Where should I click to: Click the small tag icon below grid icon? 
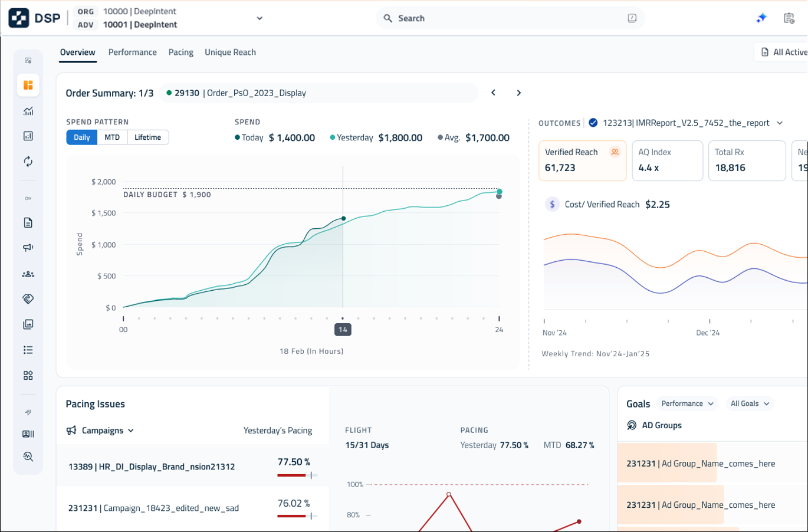(x=28, y=413)
